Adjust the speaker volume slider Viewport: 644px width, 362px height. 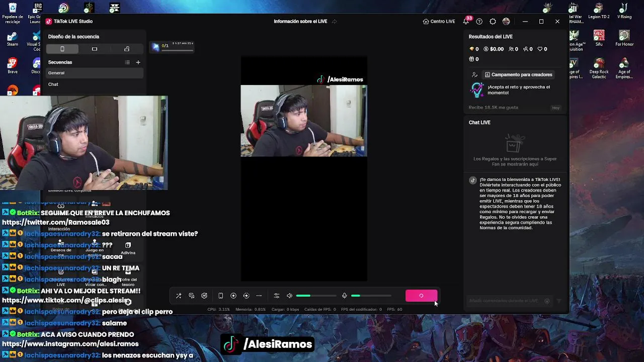[x=316, y=296]
